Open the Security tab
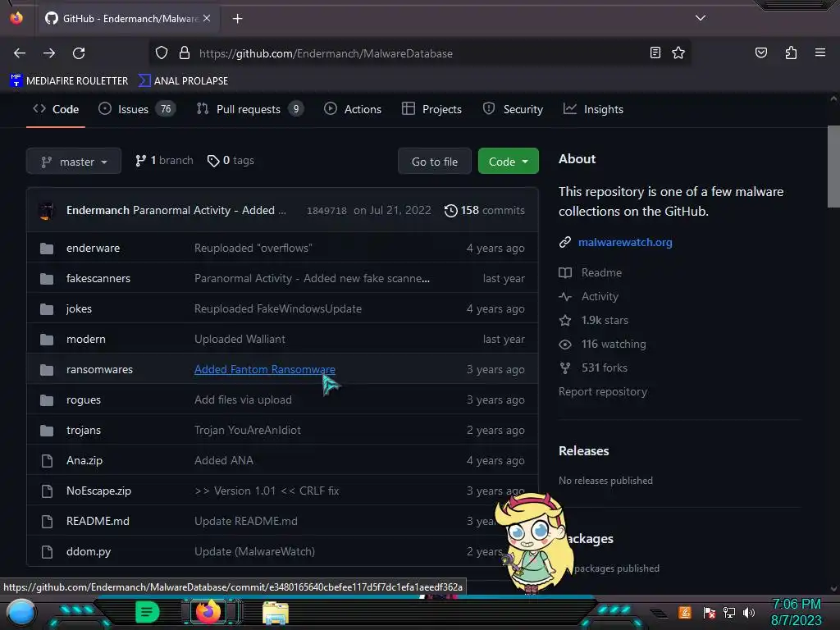Viewport: 840px width, 630px height. (x=513, y=109)
